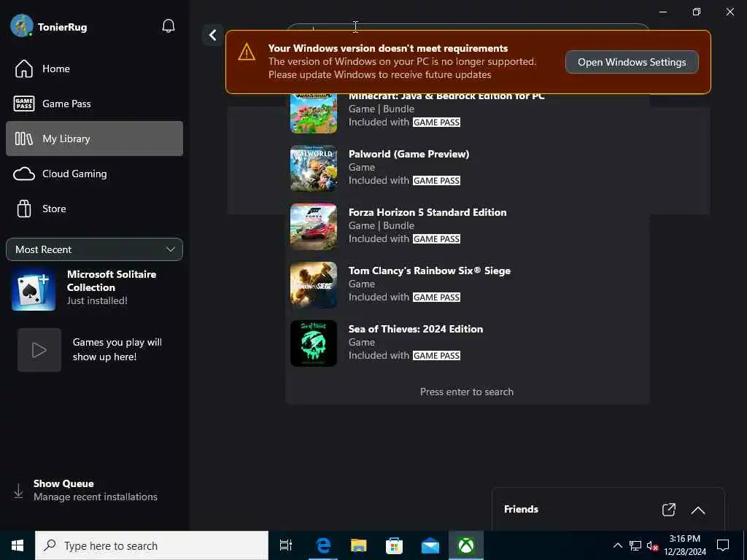The width and height of the screenshot is (747, 560).
Task: Click the Rainbow Six Siege cover art
Action: pos(314,285)
